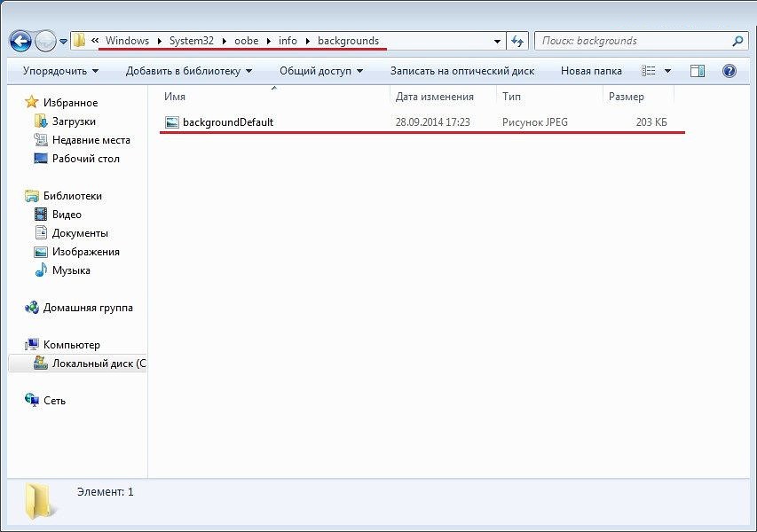The width and height of the screenshot is (757, 532).
Task: Open the Документы library
Action: click(x=80, y=233)
